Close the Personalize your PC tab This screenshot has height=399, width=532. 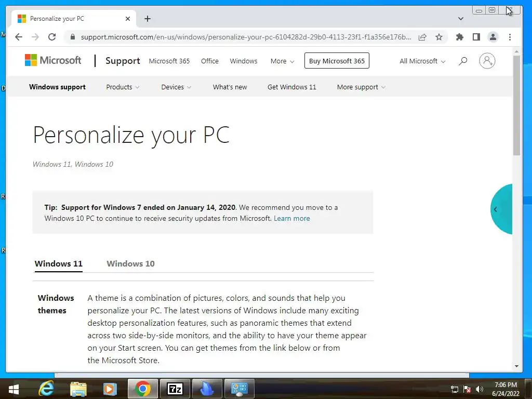(x=128, y=19)
